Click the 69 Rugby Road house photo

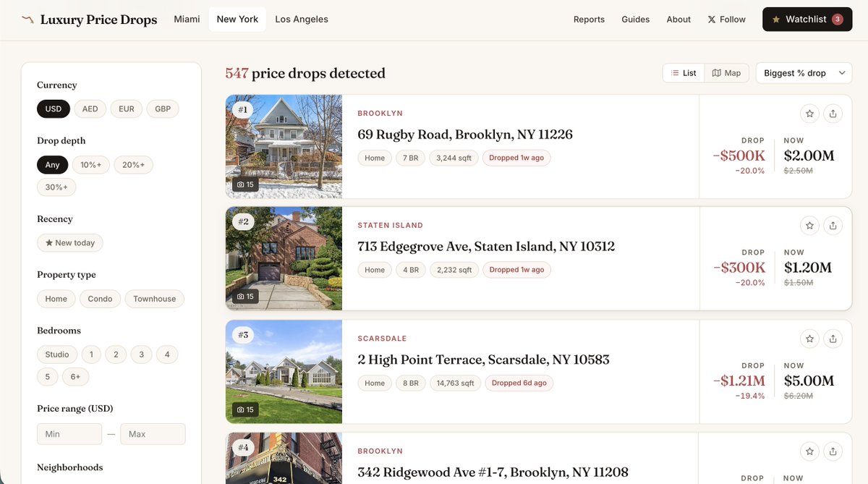click(x=284, y=146)
